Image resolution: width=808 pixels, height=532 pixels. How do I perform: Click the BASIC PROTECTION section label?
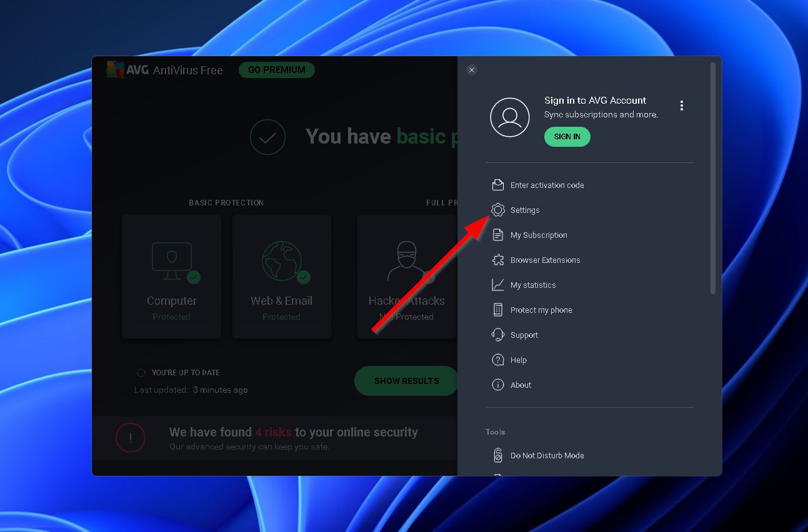(226, 203)
